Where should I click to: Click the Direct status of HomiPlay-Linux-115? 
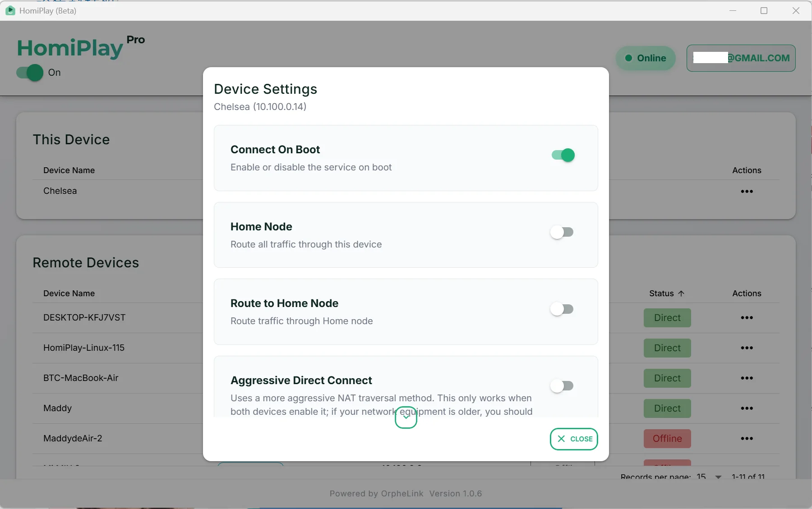tap(667, 348)
